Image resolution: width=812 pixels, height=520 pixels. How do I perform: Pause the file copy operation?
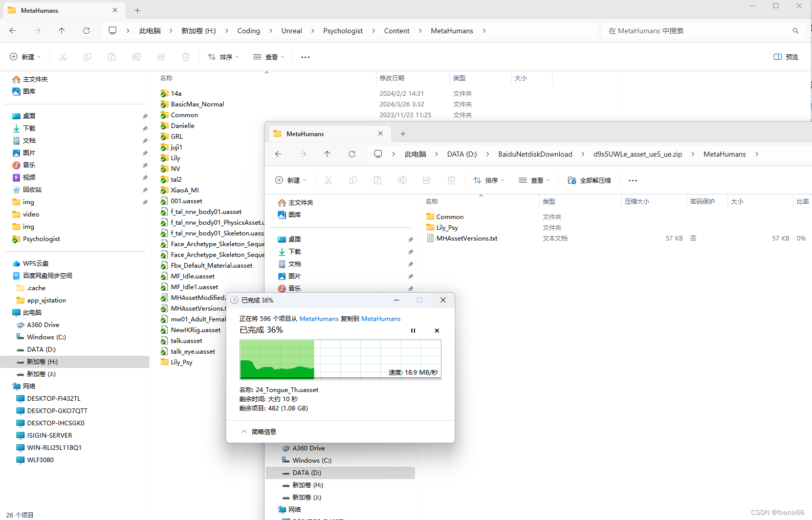click(x=413, y=331)
